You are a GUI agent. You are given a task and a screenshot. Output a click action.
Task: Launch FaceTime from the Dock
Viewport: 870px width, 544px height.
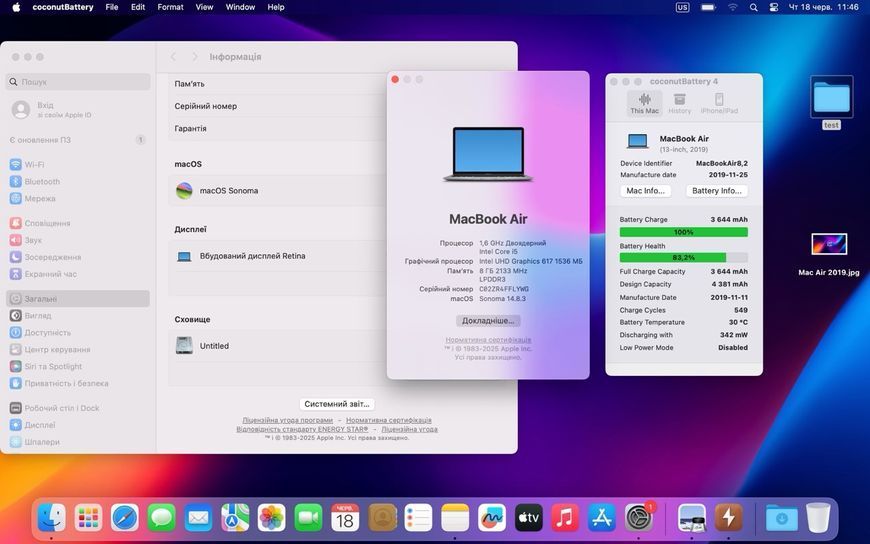coord(308,518)
